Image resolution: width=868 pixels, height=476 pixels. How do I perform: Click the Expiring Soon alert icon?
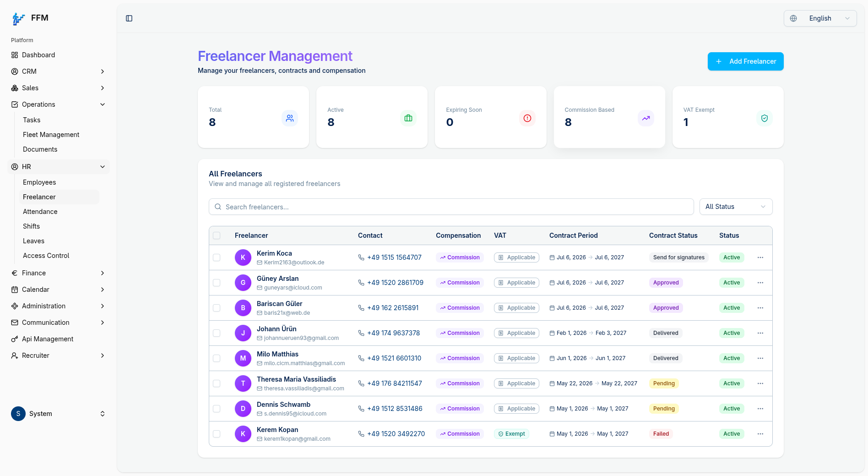click(527, 118)
